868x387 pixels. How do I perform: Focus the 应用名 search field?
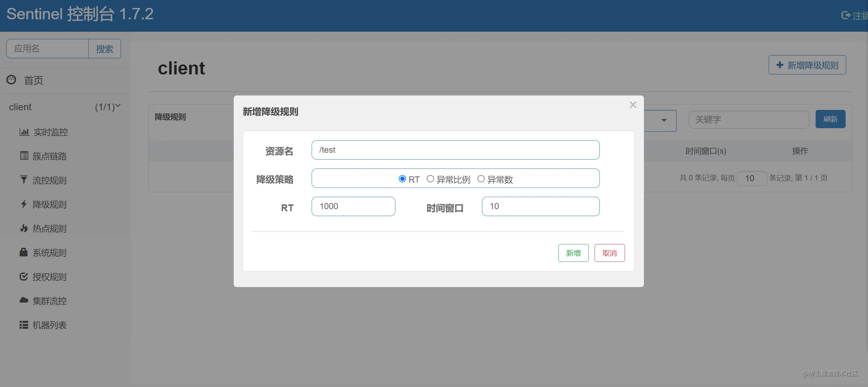(x=48, y=49)
